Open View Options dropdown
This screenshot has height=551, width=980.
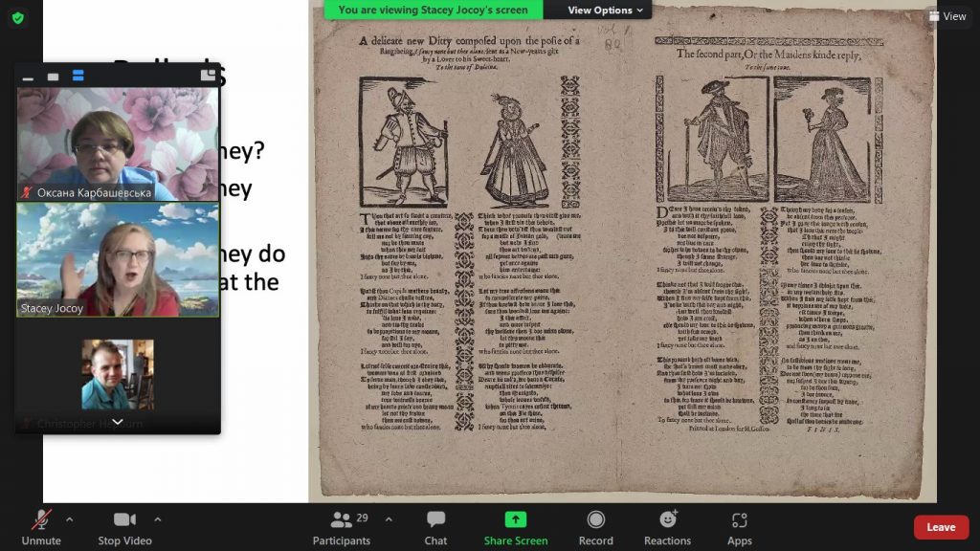[605, 10]
